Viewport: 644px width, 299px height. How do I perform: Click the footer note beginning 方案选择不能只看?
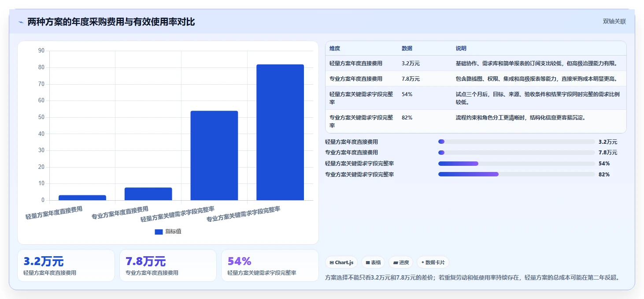[x=474, y=277]
